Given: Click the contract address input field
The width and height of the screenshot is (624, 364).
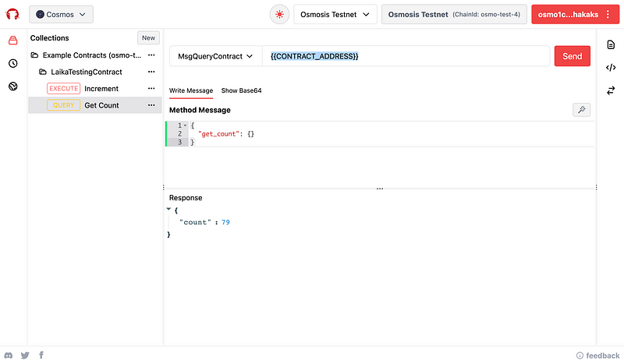Looking at the screenshot, I should tap(406, 56).
